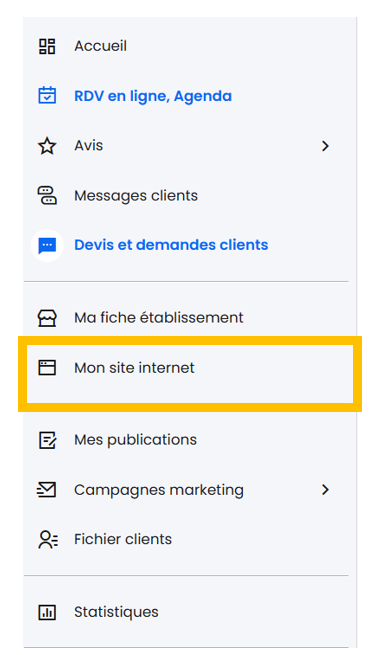Click the envelope icon for Campagnes marketing
Image resolution: width=375 pixels, height=655 pixels.
[x=46, y=490]
